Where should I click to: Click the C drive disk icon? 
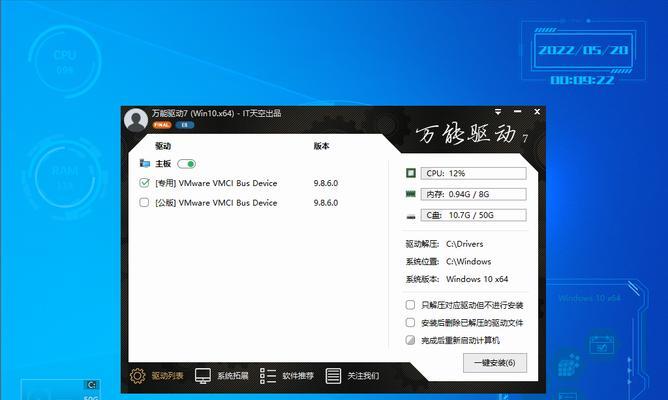coord(411,216)
